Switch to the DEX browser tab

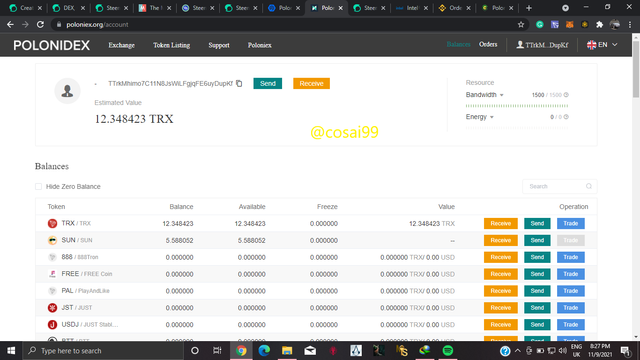click(x=69, y=8)
